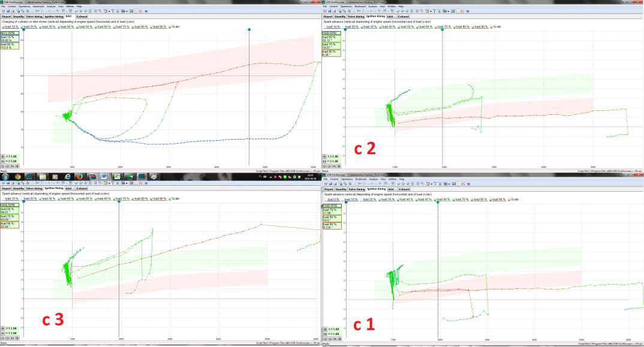644x347 pixels.
Task: Click the cursor marker near 2000 RPM in the c 3 window
Action: [x=119, y=201]
